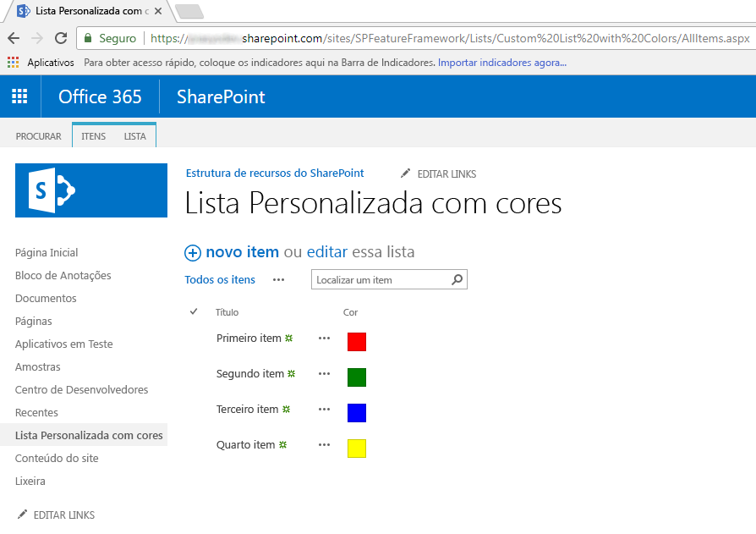Click the red color swatch for Primeiro item
756x534 pixels.
tap(357, 342)
